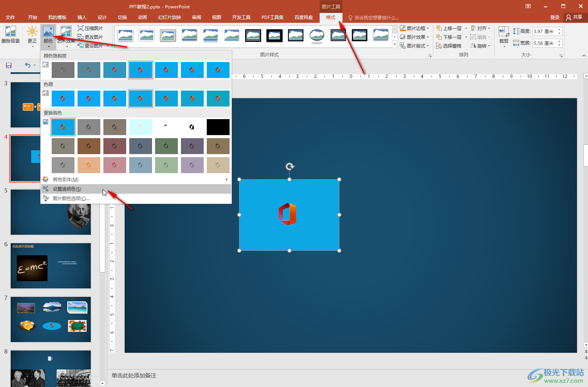Click Change Picture (更改图片)
Image resolution: width=588 pixels, height=387 pixels.
(90, 37)
